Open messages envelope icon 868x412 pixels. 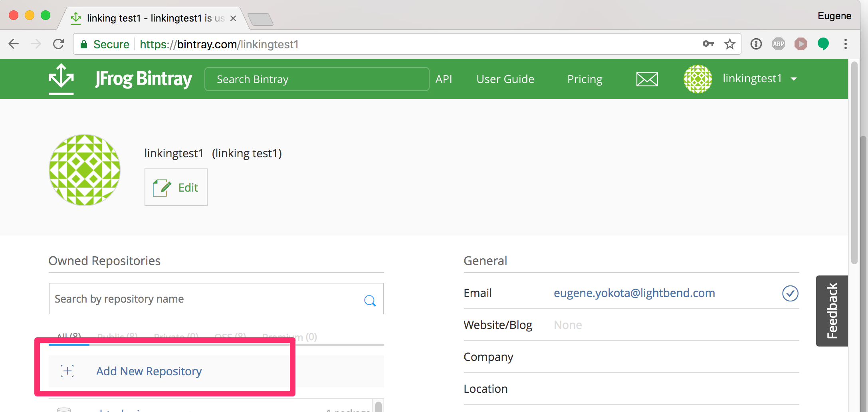click(x=647, y=79)
